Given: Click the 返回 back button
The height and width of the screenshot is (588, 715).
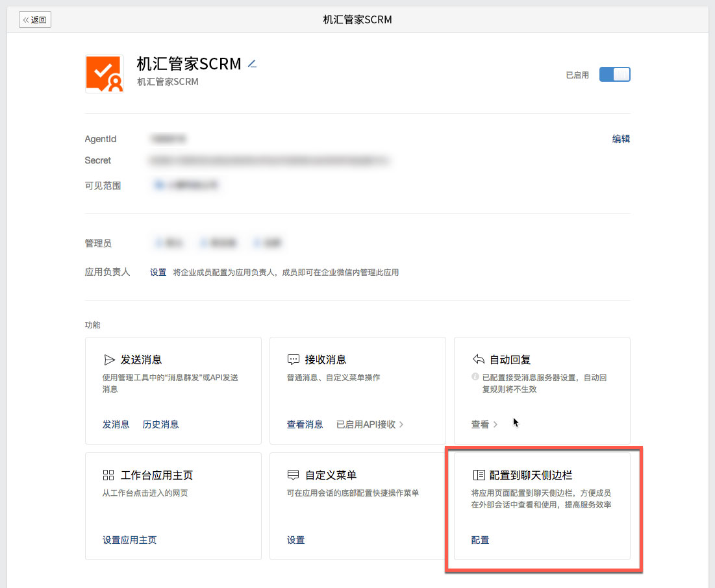Looking at the screenshot, I should click(34, 19).
